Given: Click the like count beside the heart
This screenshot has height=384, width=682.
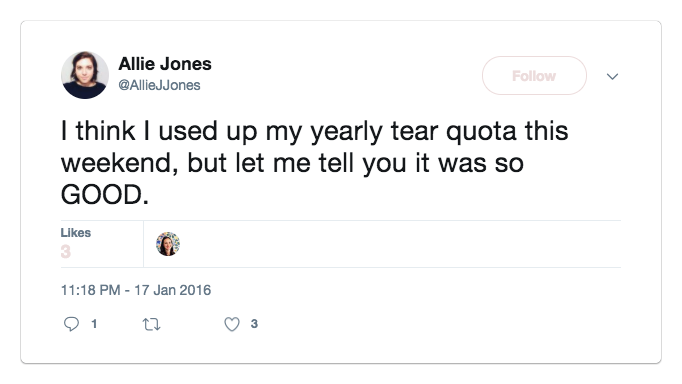Looking at the screenshot, I should pos(254,324).
